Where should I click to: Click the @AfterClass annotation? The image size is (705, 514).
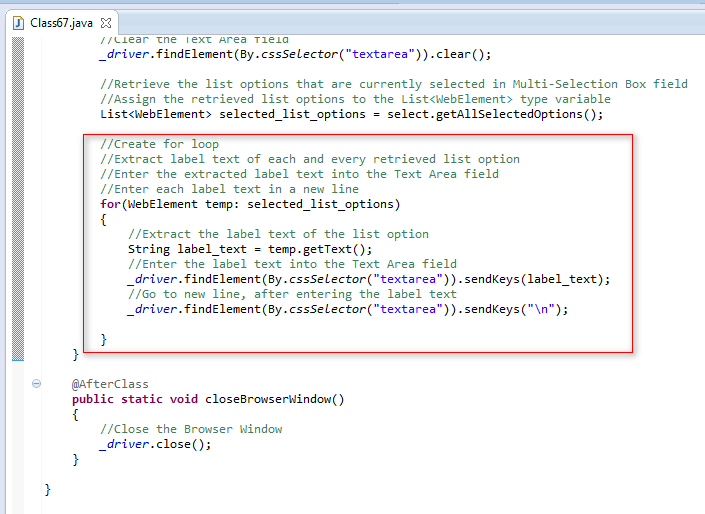pos(110,384)
